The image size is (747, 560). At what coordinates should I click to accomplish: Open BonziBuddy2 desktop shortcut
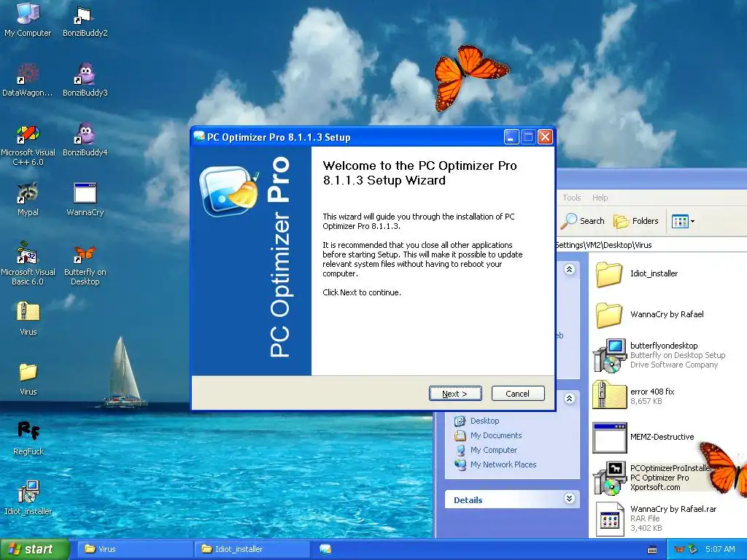tap(85, 20)
